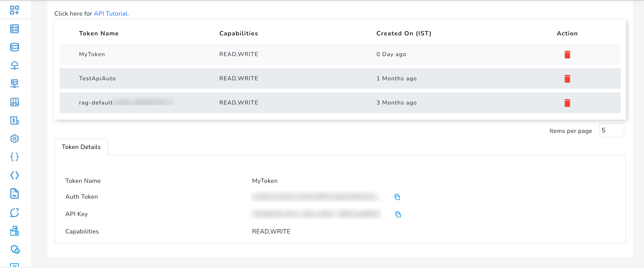Viewport: 644px width, 268px height.
Task: Open the security shield icon in sidebar
Action: coord(15,250)
